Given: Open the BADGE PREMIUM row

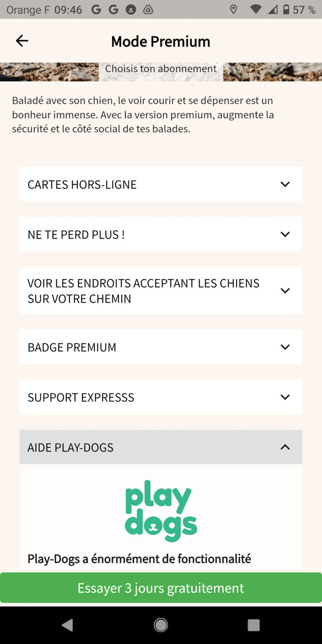Looking at the screenshot, I should click(161, 346).
